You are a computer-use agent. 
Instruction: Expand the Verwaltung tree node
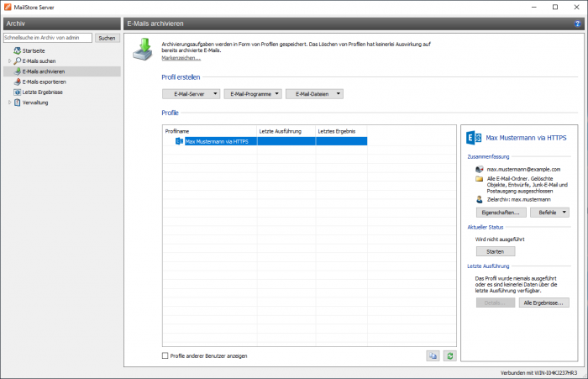tap(10, 102)
